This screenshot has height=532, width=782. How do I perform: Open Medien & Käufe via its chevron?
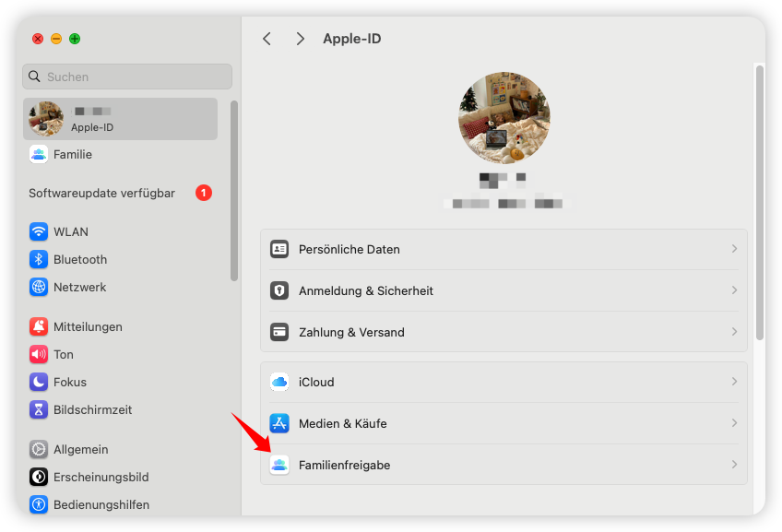point(734,423)
